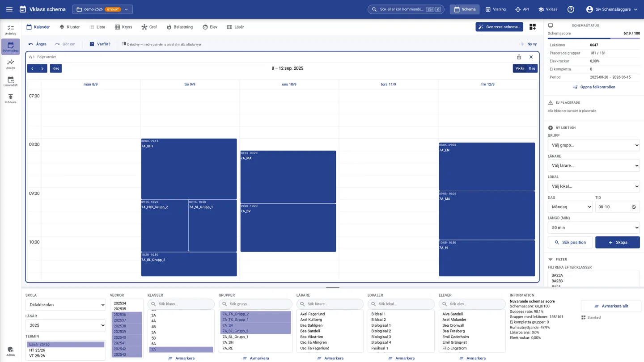Open Läsårsdrift in the left sidebar

(x=10, y=81)
